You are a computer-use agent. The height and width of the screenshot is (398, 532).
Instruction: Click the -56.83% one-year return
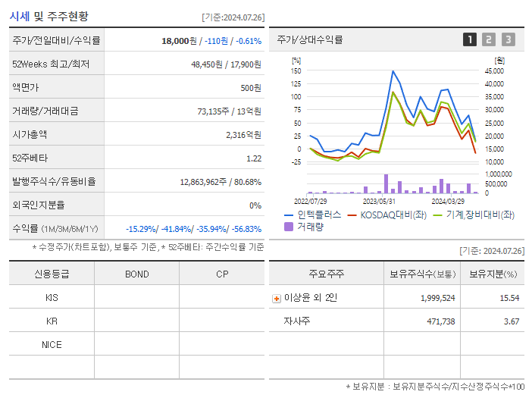(246, 229)
